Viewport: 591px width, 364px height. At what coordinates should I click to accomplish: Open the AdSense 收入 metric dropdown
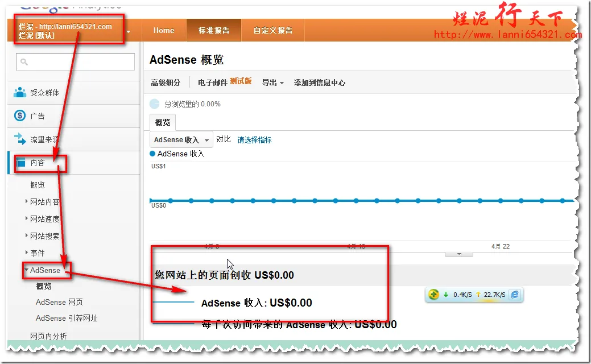pos(181,140)
